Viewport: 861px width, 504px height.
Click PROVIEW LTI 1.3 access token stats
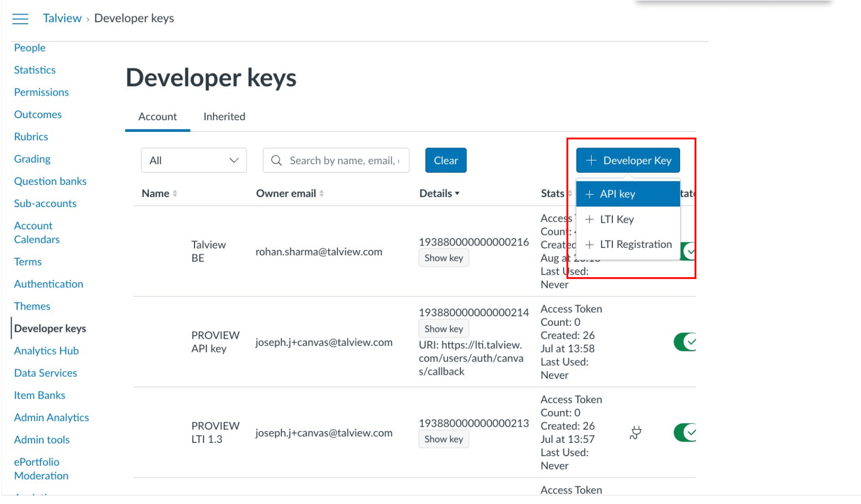click(x=571, y=432)
